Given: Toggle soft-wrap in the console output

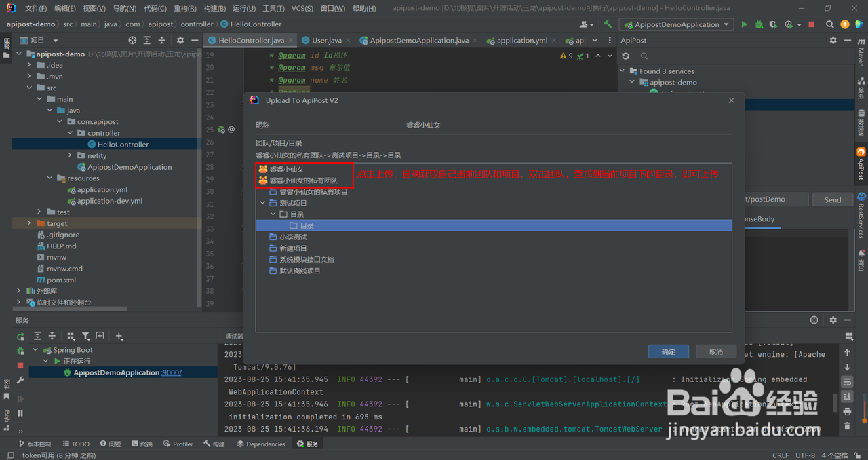Looking at the screenshot, I should pyautogui.click(x=847, y=382).
